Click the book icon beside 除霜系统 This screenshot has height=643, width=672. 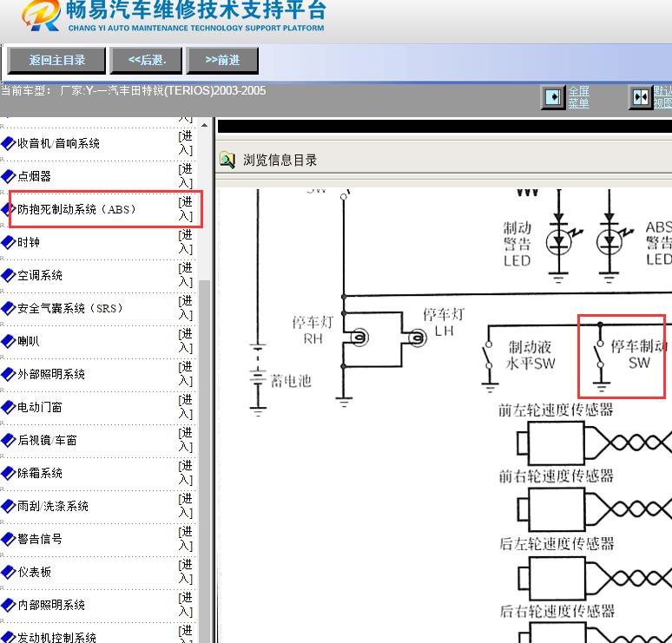click(8, 474)
